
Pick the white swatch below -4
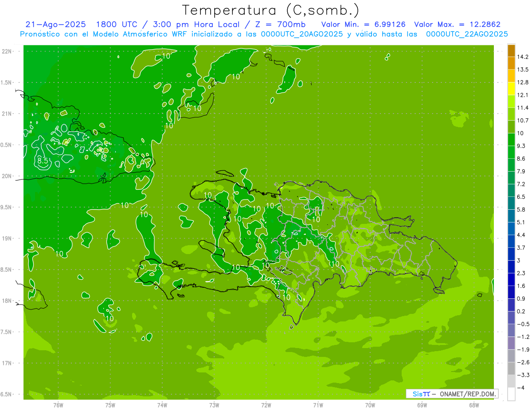point(511,394)
